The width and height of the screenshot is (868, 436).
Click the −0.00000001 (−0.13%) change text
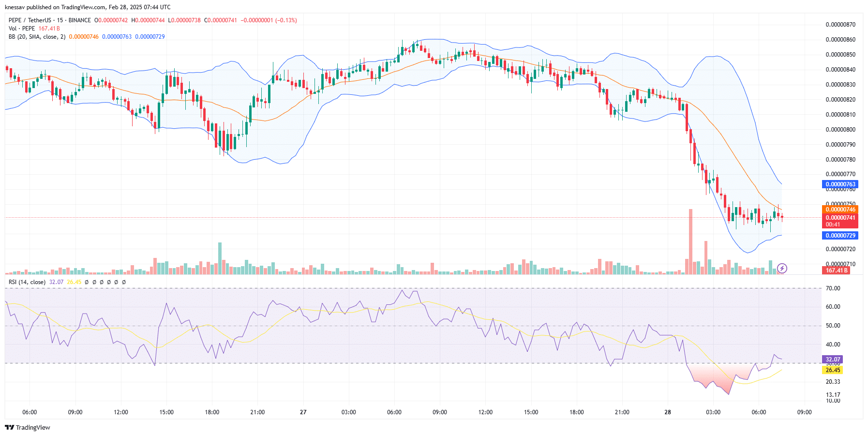(269, 20)
